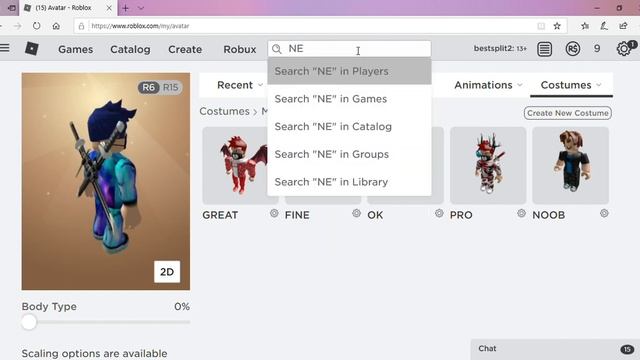Viewport: 640px width, 360px height.
Task: Click the share page icon
Action: (x=623, y=26)
